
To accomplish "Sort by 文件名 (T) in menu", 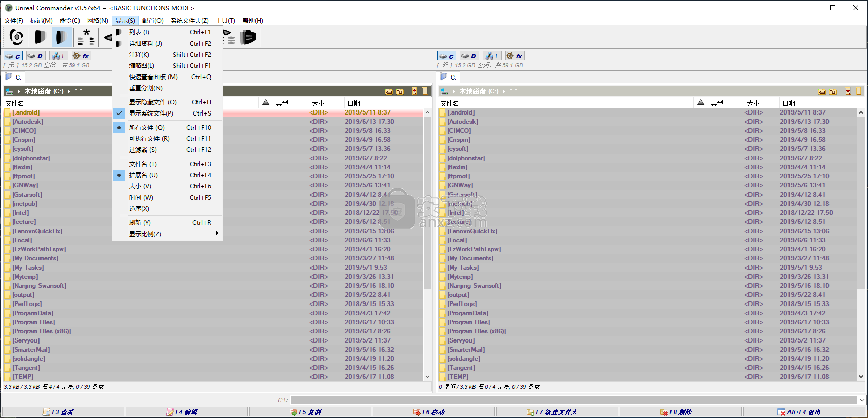I will 168,164.
